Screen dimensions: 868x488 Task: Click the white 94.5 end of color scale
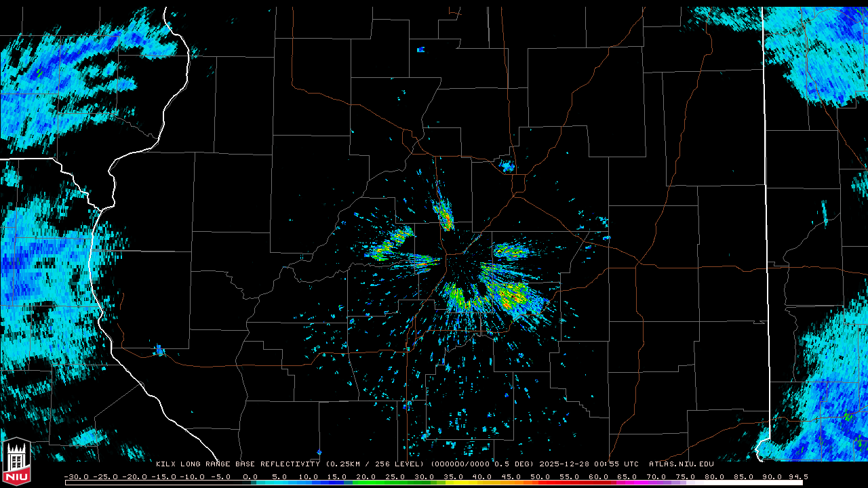click(800, 483)
